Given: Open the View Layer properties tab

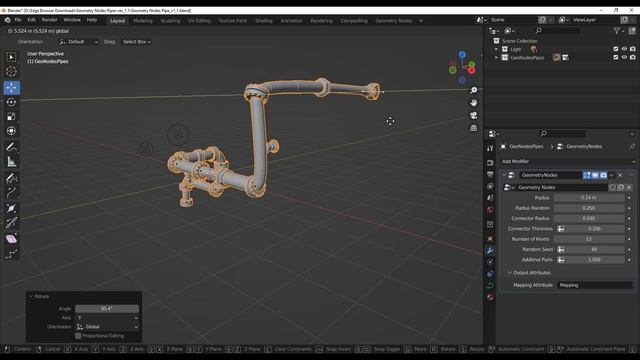Looking at the screenshot, I should tap(490, 186).
